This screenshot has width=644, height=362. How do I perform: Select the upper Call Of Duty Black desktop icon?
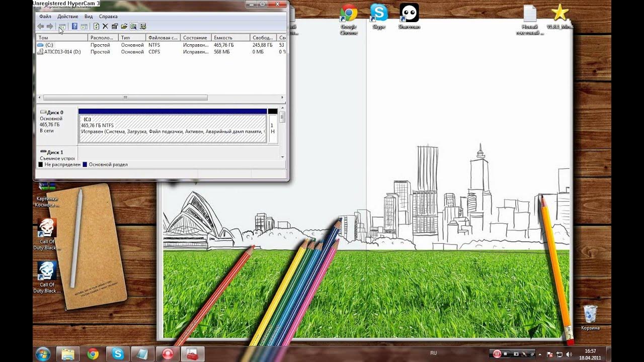tap(47, 234)
